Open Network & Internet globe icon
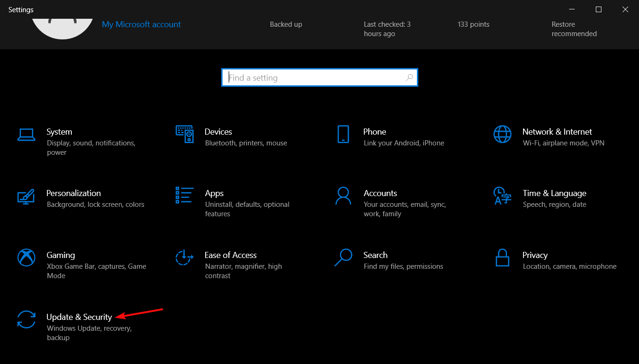The image size is (639, 364). click(x=502, y=135)
